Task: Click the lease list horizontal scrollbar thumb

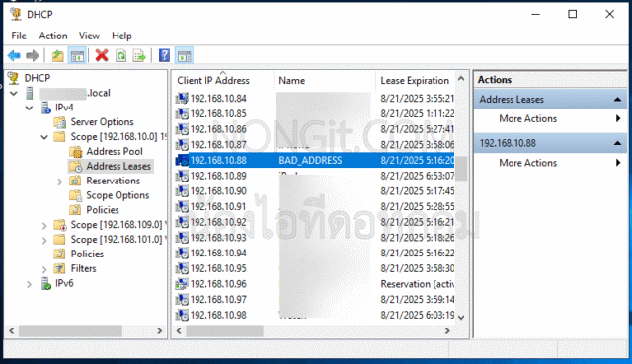Action: (x=224, y=331)
